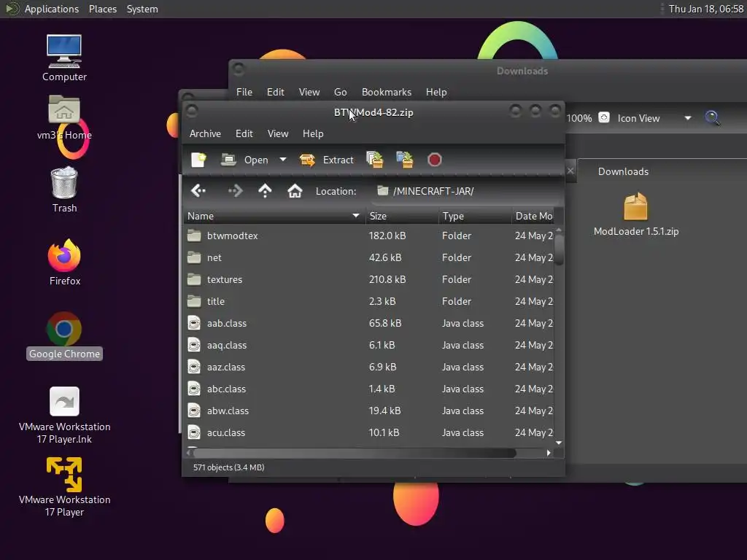The height and width of the screenshot is (560, 747).
Task: Select the Trash desktop icon
Action: point(64,190)
